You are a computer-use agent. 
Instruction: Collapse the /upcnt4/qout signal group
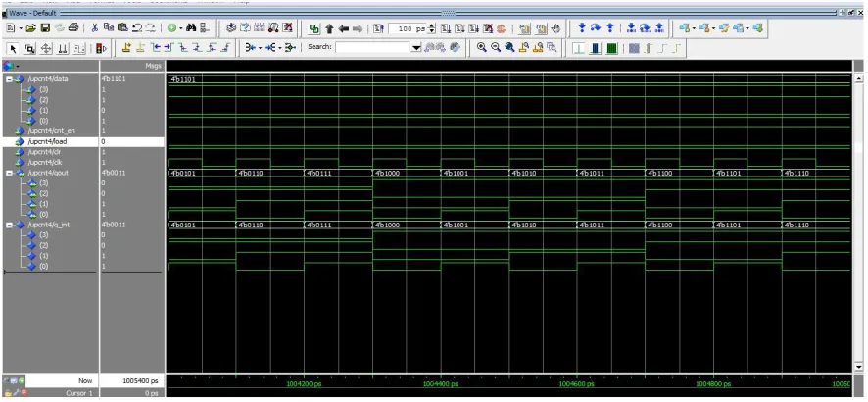pos(10,173)
